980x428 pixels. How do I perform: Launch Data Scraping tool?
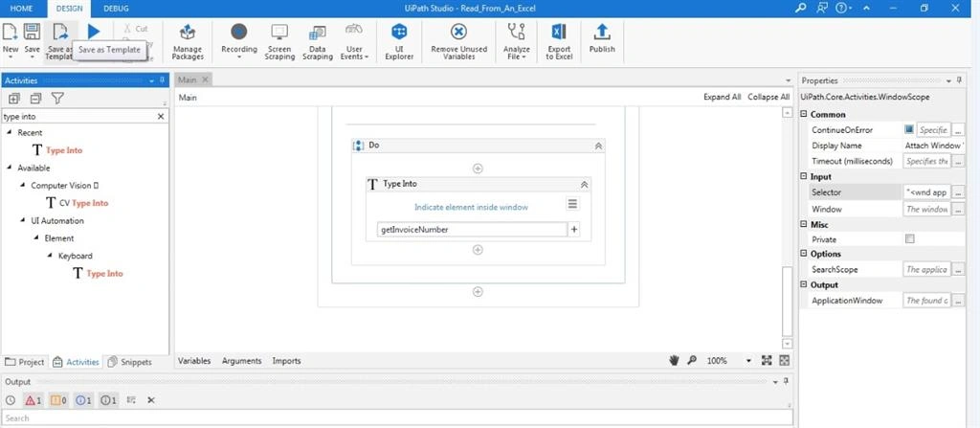pos(318,41)
